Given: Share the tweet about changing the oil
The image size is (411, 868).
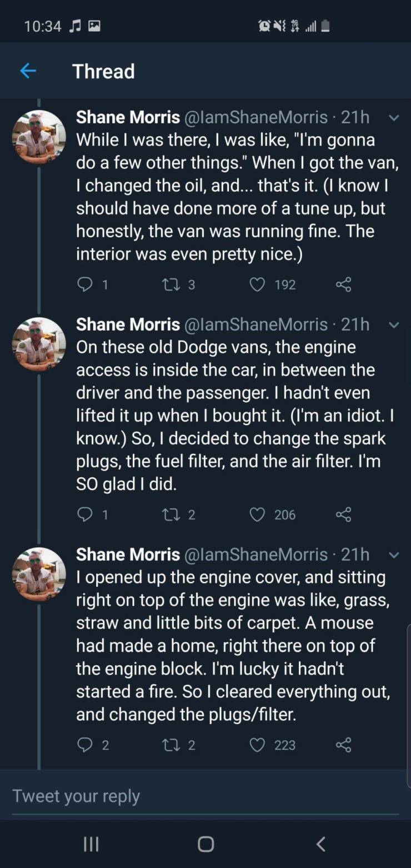Looking at the screenshot, I should pyautogui.click(x=344, y=285).
